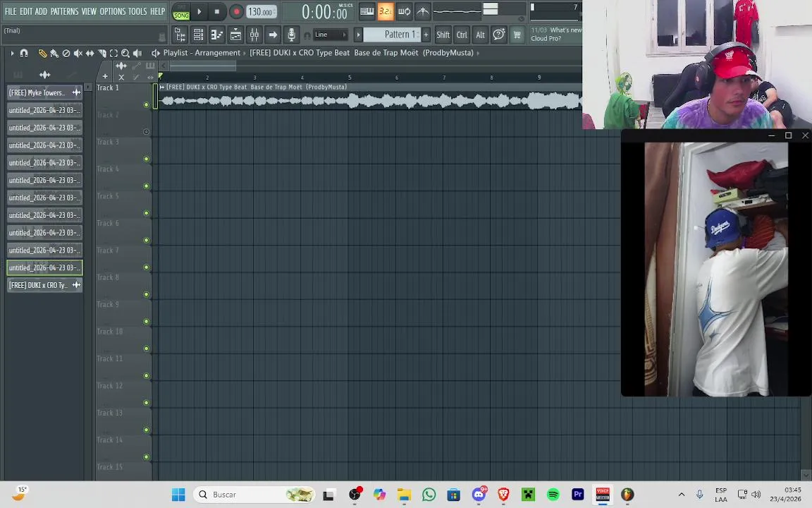This screenshot has width=812, height=508.
Task: Toggle the countdown 3.2.1 button
Action: [x=386, y=11]
